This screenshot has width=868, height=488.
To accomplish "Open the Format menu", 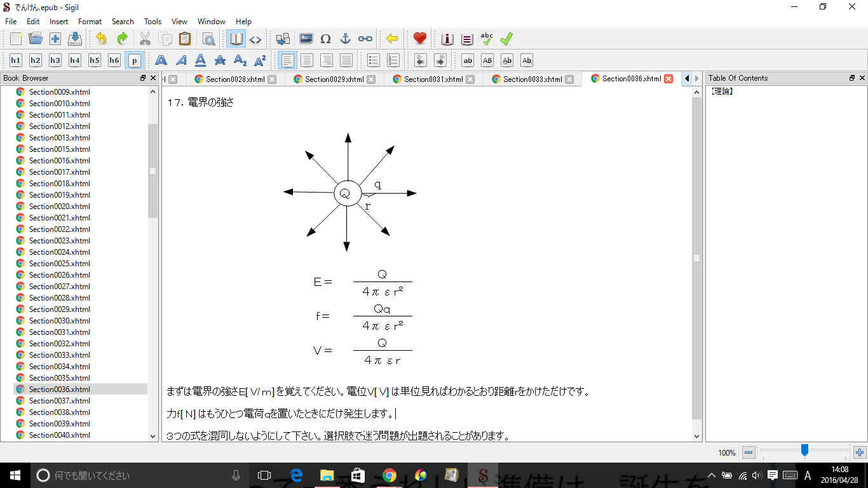I will pyautogui.click(x=90, y=21).
